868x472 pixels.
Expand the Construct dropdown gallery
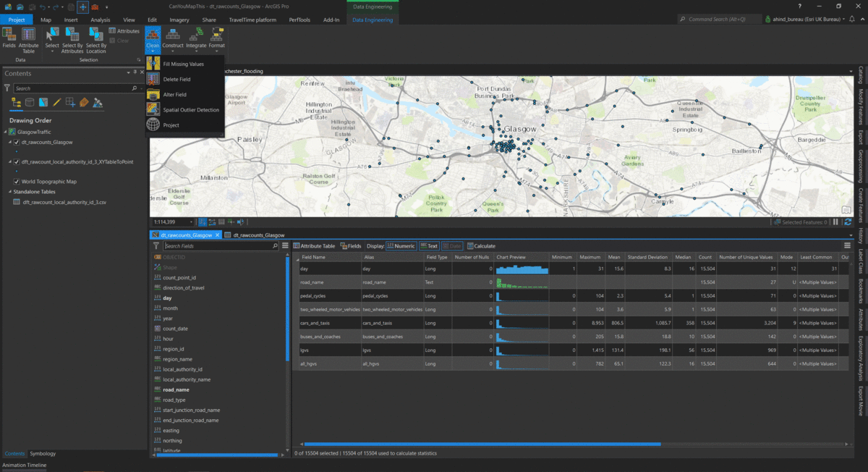(x=173, y=39)
